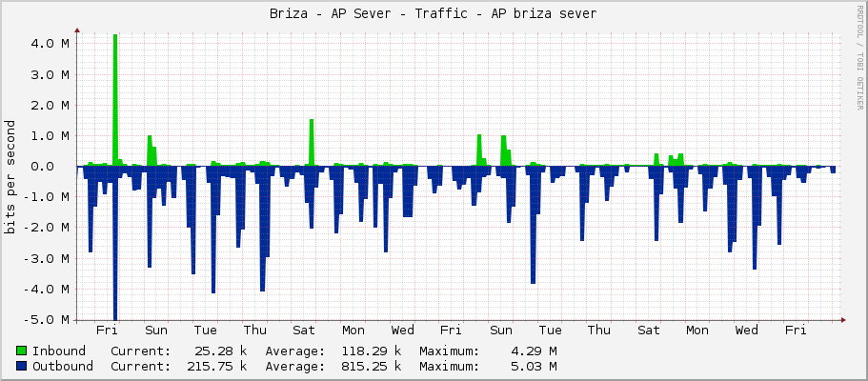Click the 'bits per second' axis title
Screen dimensions: 868x381
[x=10, y=177]
